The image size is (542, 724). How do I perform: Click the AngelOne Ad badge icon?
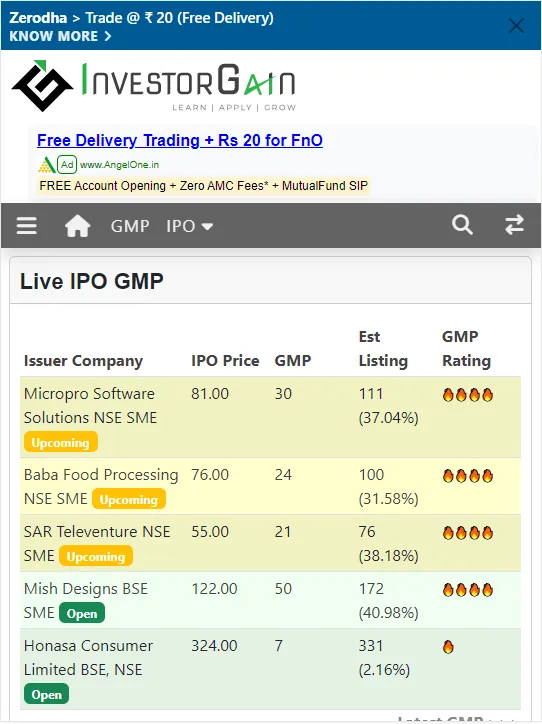coord(67,164)
